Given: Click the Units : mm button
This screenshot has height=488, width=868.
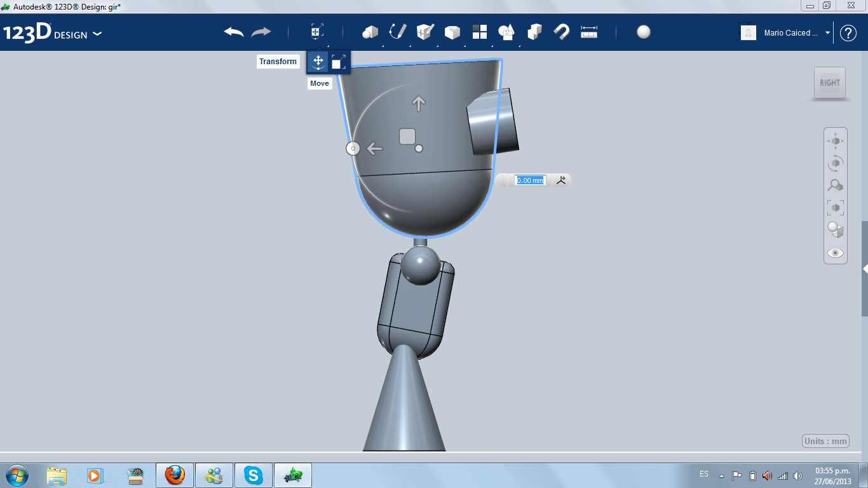Looking at the screenshot, I should (825, 442).
